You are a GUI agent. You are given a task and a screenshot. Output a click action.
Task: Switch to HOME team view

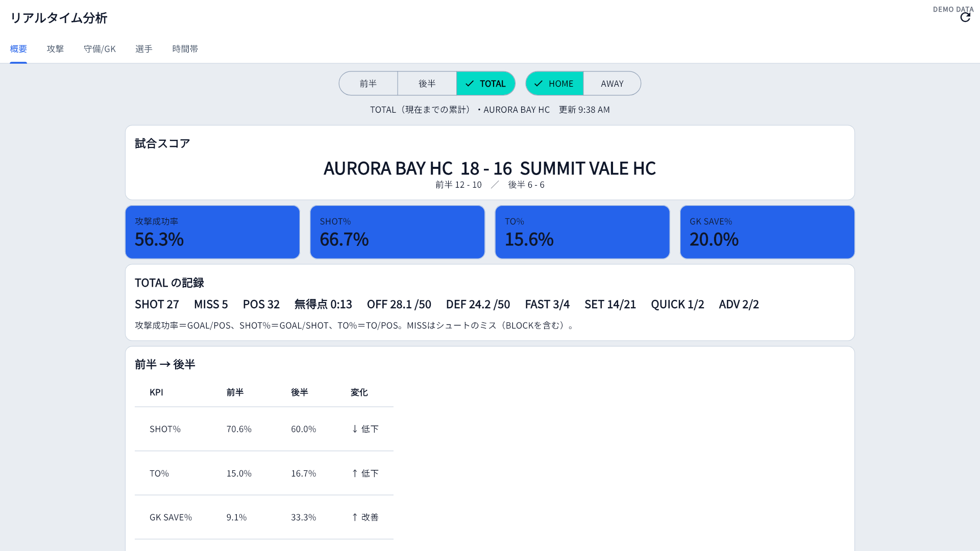click(555, 83)
